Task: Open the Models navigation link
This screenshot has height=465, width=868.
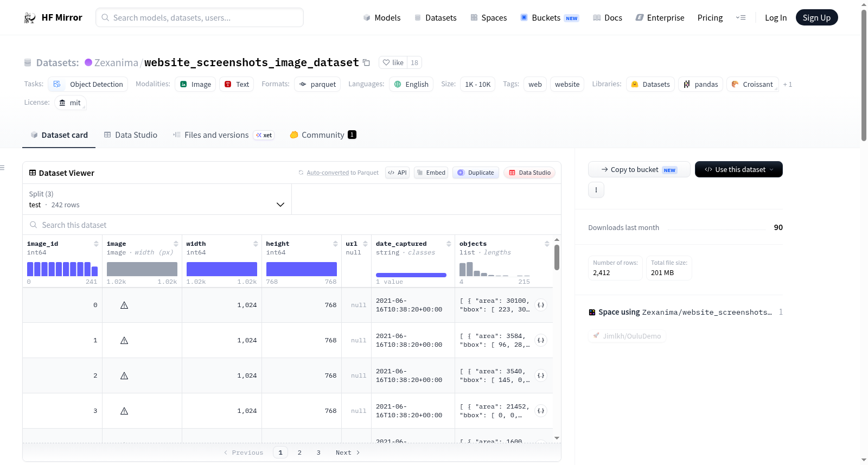Action: coord(382,18)
